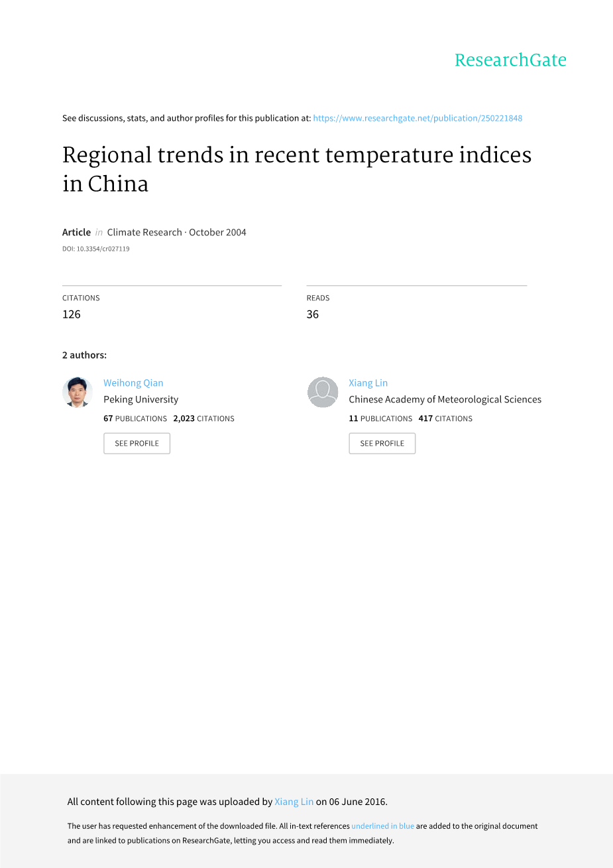Click the Xiang Lin uploader link in the footer
This screenshot has height=868, width=613.
pos(294,802)
